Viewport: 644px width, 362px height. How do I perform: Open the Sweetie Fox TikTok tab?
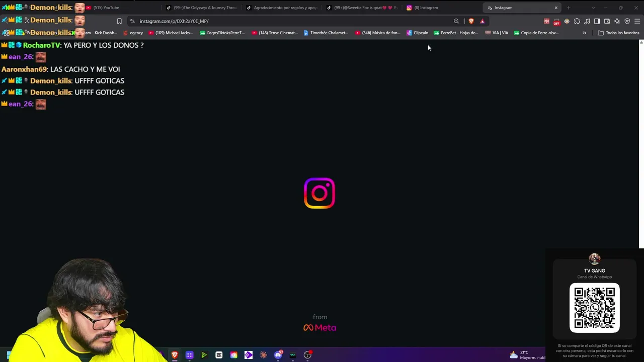coord(362,8)
